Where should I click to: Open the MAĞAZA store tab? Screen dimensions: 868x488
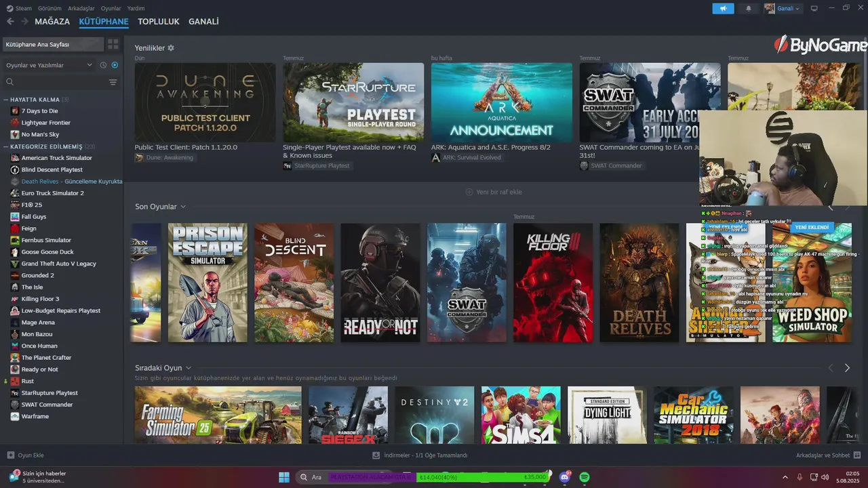click(52, 22)
